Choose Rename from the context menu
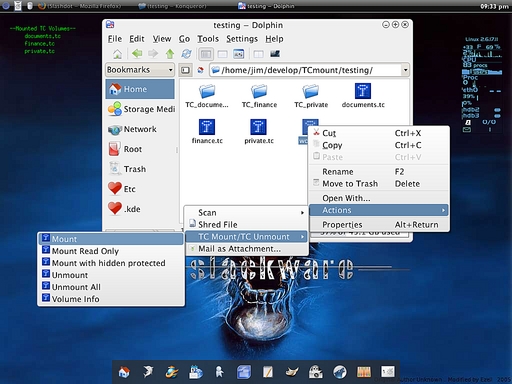This screenshot has width=512, height=384. (x=379, y=172)
